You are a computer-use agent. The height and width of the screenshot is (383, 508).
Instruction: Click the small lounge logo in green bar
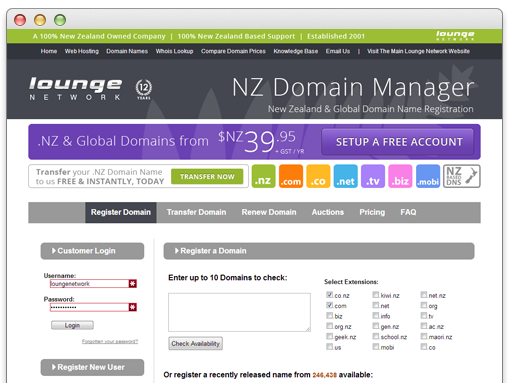(455, 35)
